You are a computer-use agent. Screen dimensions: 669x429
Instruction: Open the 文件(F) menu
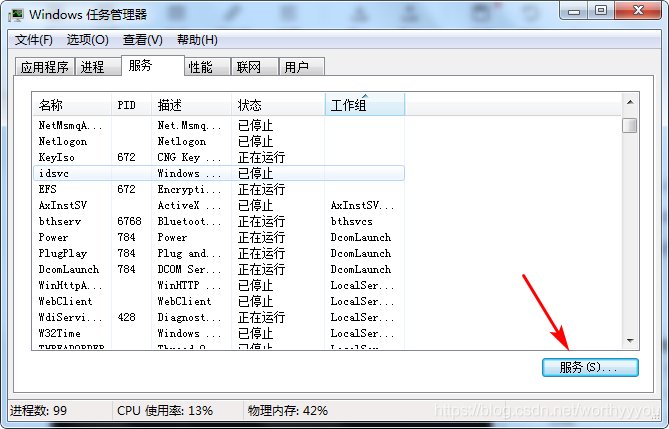click(34, 40)
